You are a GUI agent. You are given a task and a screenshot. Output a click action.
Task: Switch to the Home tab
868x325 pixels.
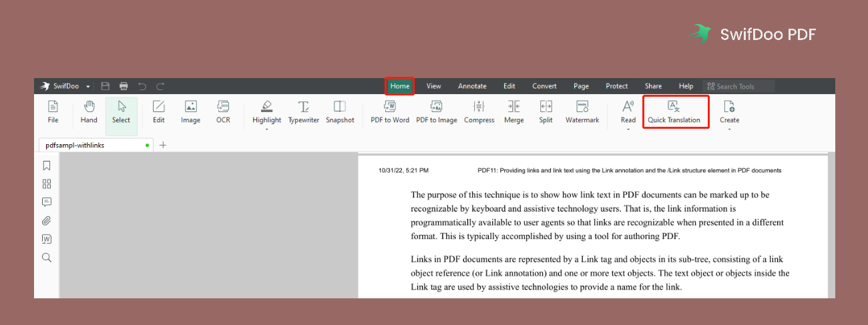tap(400, 86)
